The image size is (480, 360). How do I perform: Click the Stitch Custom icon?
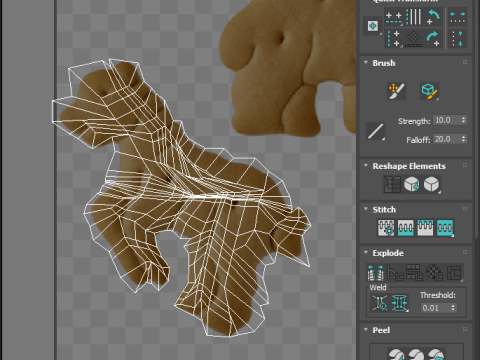[445, 228]
